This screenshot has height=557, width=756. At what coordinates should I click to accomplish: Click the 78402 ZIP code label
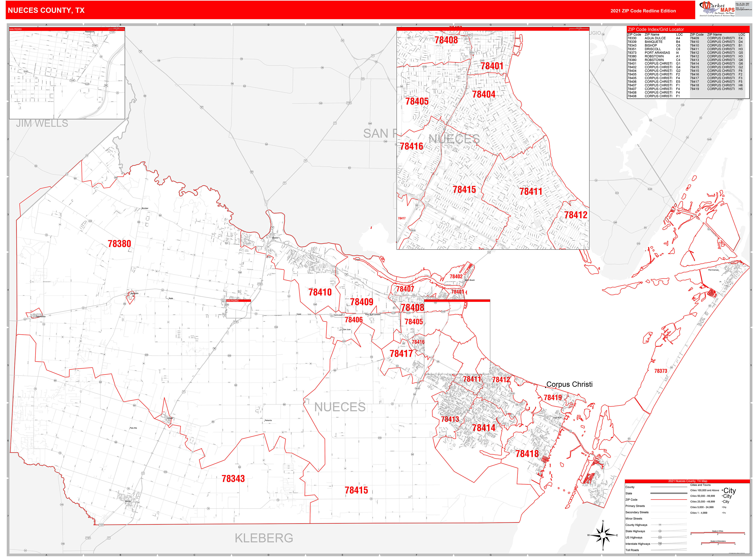(456, 277)
